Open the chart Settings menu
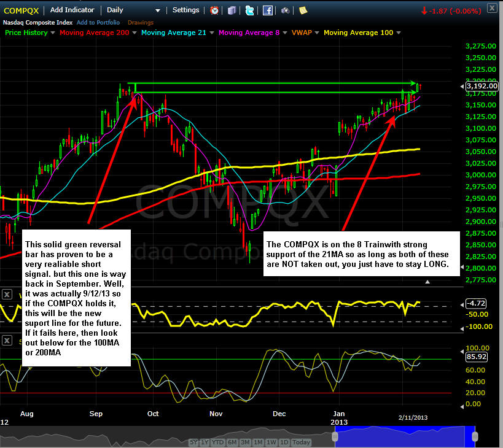Viewport: 503px width, 448px height. click(185, 10)
